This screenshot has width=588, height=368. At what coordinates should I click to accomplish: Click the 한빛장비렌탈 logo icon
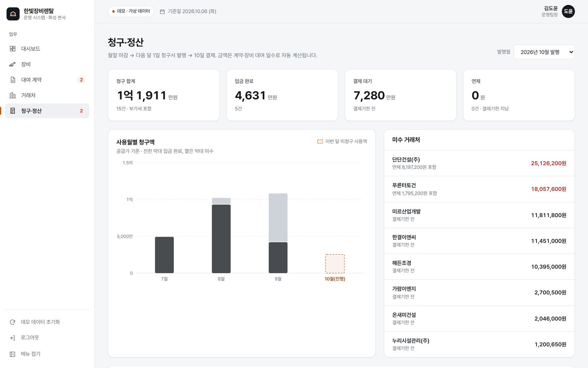13,14
